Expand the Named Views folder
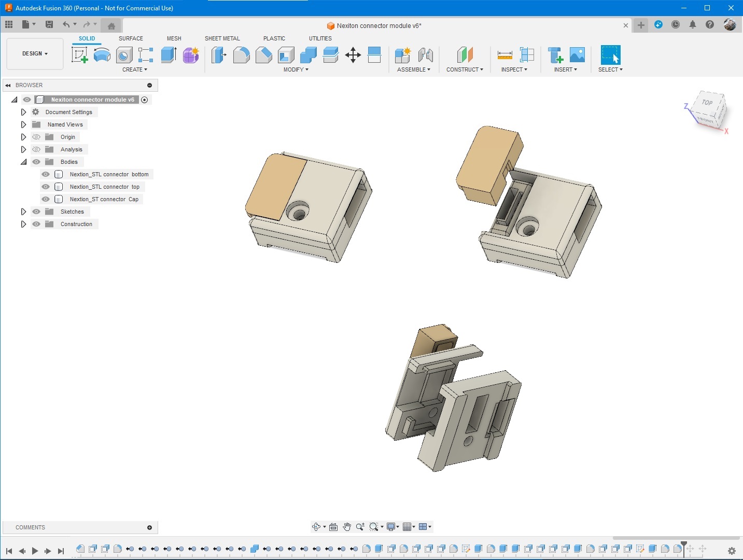 point(23,124)
